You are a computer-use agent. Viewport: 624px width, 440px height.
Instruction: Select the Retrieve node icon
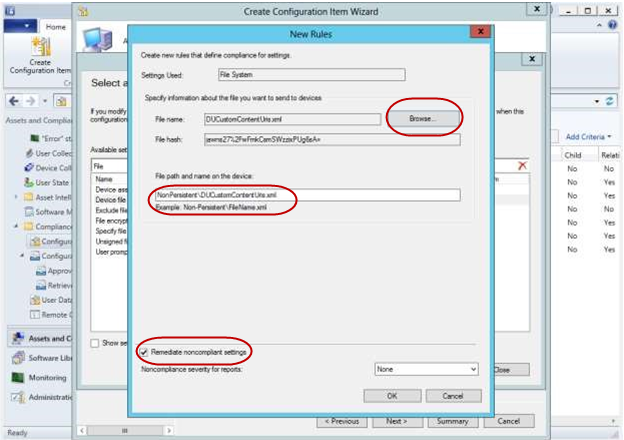(41, 285)
